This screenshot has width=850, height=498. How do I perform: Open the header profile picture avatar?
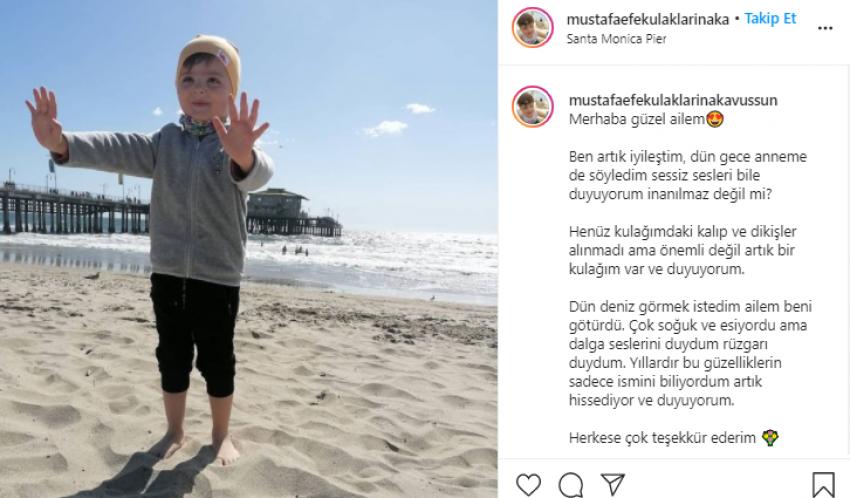(x=532, y=27)
